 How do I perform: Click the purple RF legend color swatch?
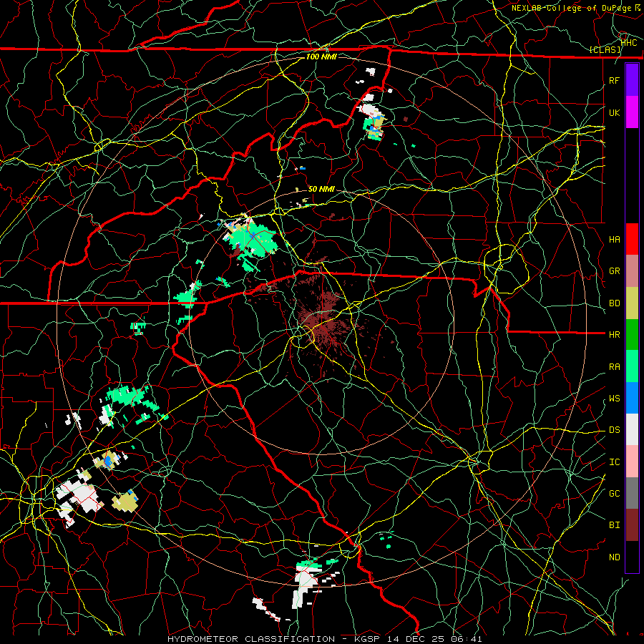pos(632,80)
